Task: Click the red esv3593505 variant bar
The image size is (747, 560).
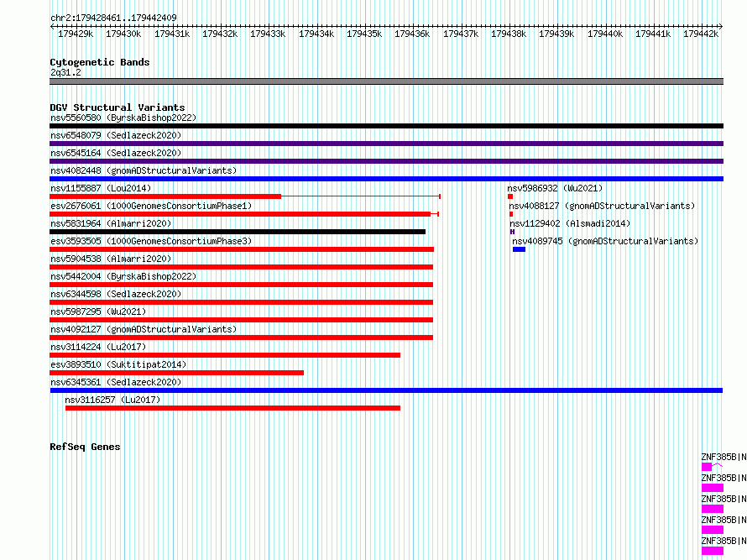Action: [x=242, y=249]
